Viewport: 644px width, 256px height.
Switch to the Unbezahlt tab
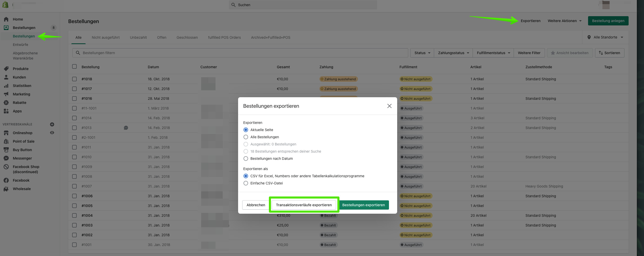click(x=138, y=37)
